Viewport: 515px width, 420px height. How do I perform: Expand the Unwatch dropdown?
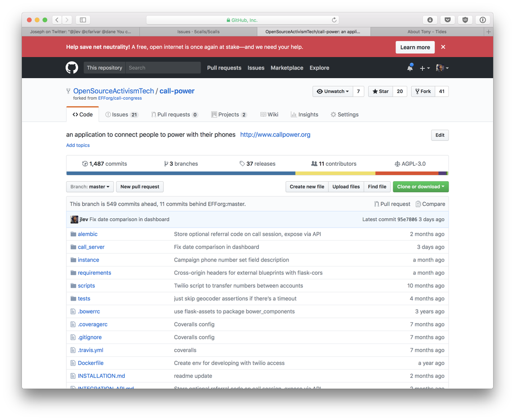[333, 91]
